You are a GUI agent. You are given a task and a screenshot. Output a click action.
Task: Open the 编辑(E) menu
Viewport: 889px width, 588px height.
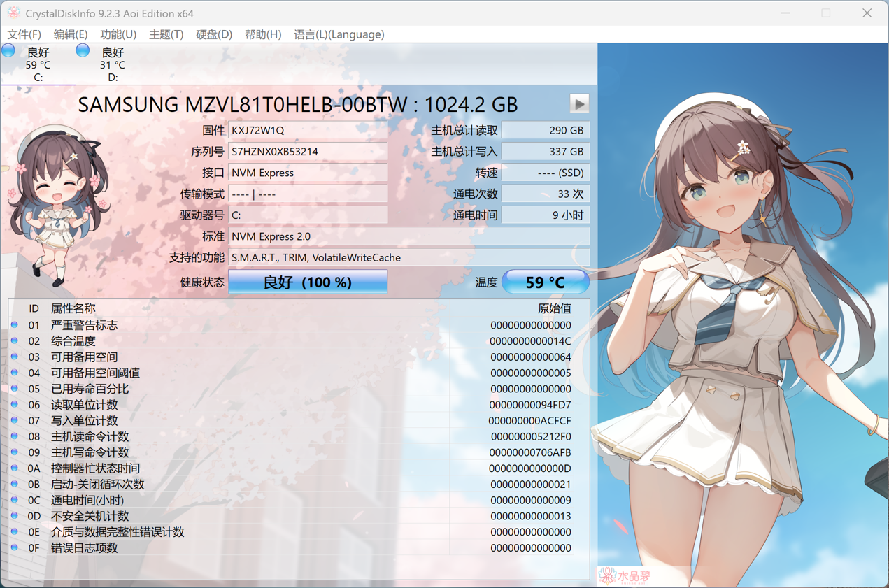click(x=70, y=34)
